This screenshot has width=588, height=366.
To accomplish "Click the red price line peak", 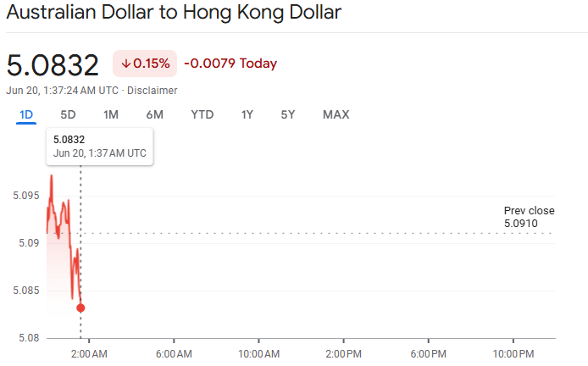I will click(x=52, y=175).
